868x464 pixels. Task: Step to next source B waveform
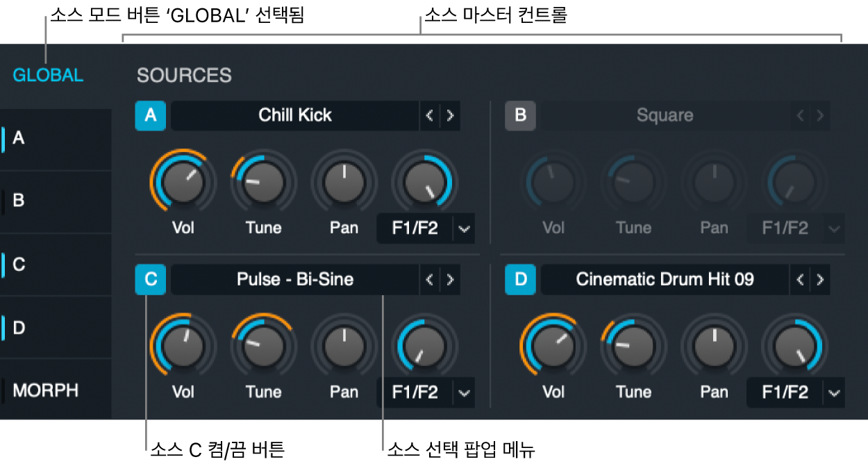tap(821, 115)
